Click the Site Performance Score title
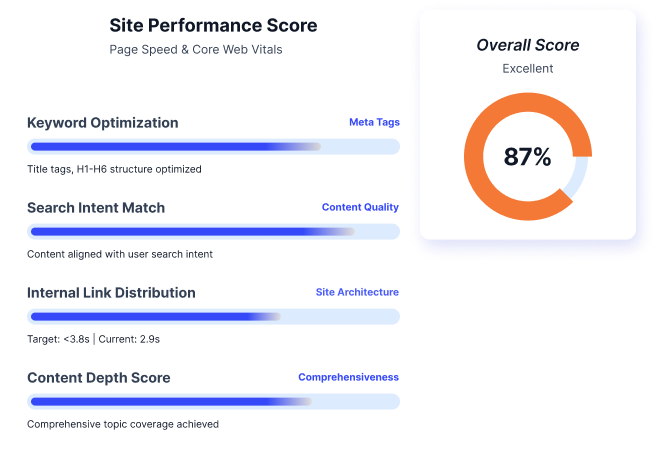 tap(213, 25)
